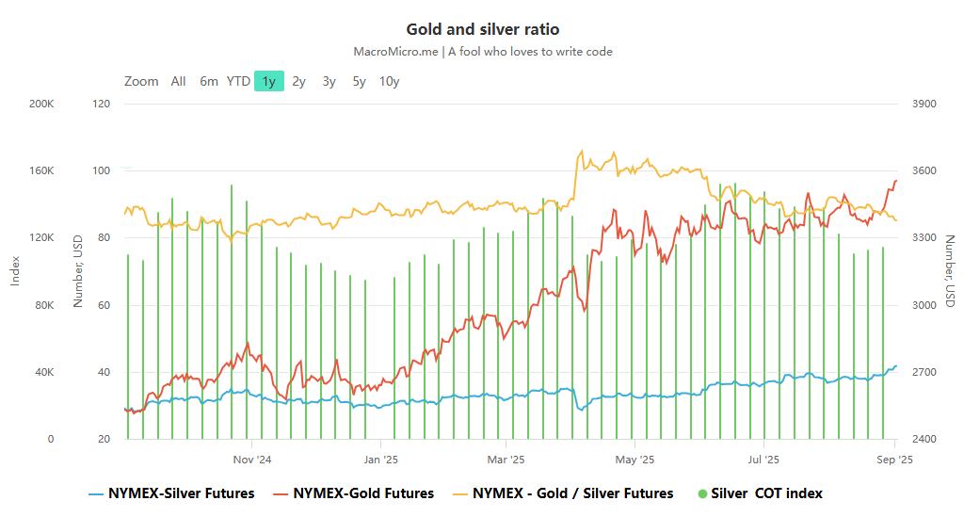This screenshot has height=517, width=980.
Task: Set zoom range to 5y
Action: coord(359,81)
